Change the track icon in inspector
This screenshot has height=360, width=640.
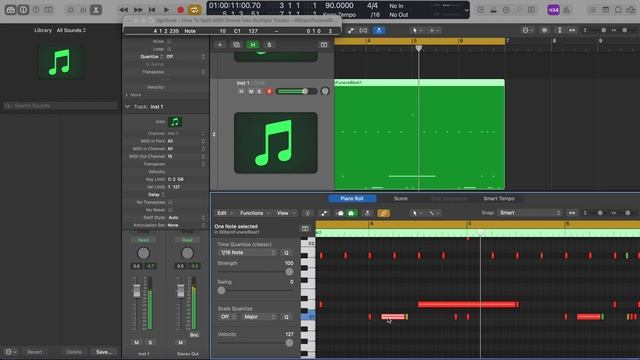pos(175,122)
